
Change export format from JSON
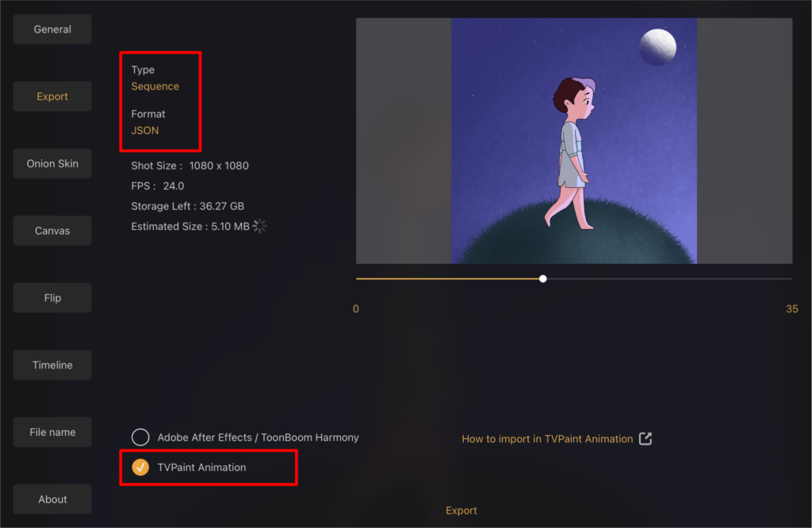tap(145, 131)
